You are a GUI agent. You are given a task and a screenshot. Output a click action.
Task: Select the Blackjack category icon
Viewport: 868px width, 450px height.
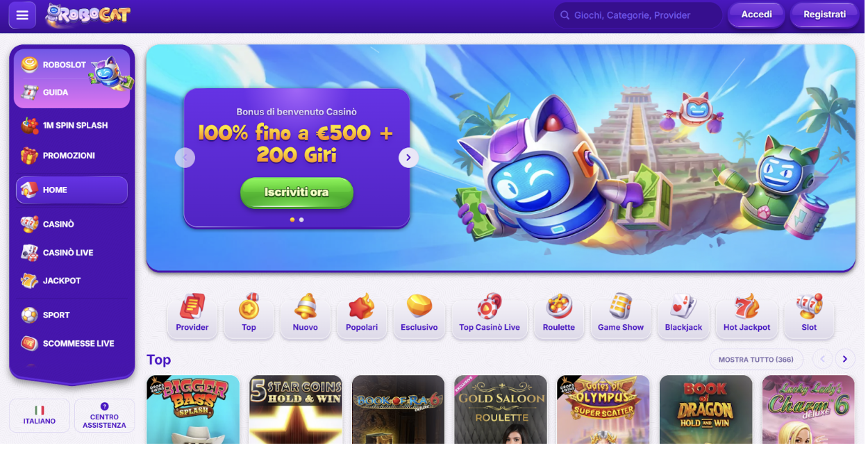tap(683, 314)
